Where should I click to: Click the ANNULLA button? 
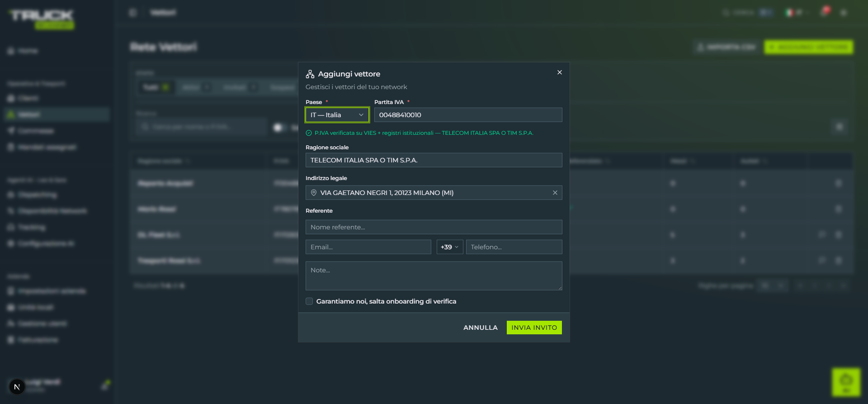click(x=480, y=328)
